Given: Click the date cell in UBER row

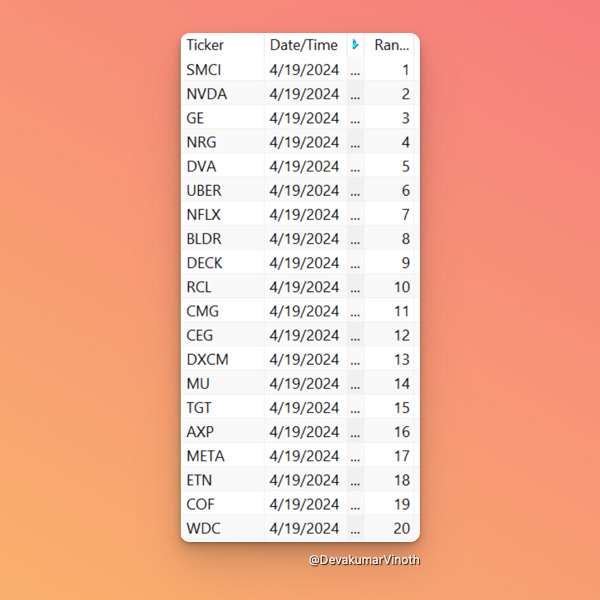Looking at the screenshot, I should pyautogui.click(x=306, y=190).
